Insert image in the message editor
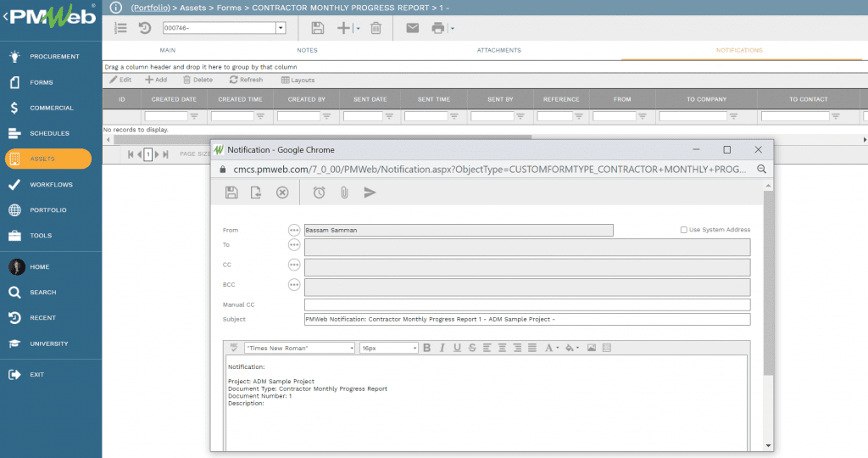The width and height of the screenshot is (868, 458). [x=591, y=348]
